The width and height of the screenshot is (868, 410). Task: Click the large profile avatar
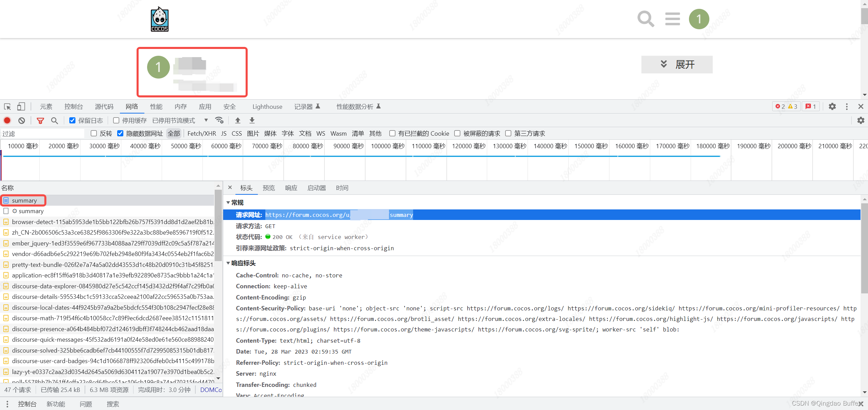coord(158,67)
